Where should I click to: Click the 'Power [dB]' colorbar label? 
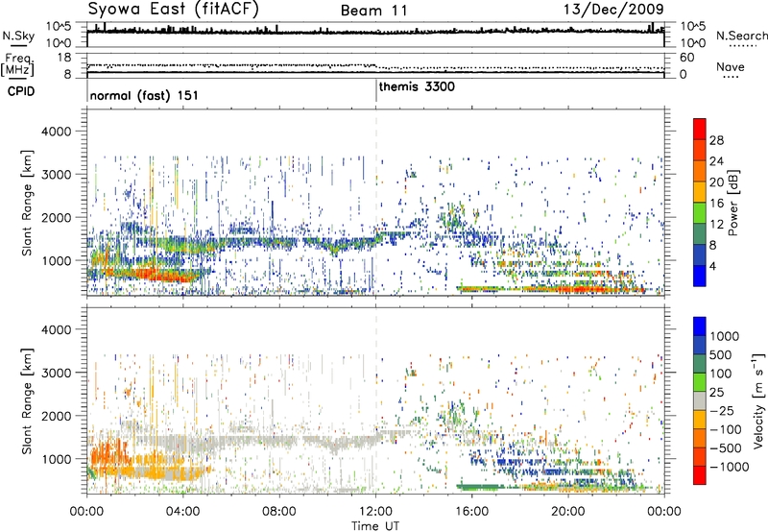tap(732, 203)
